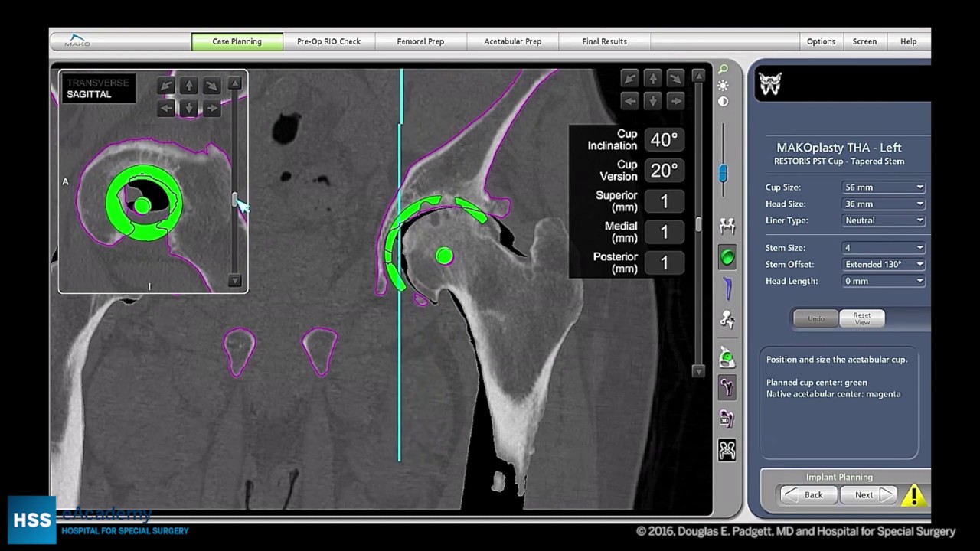The image size is (980, 551).
Task: Click the right arrow in the main view pad
Action: point(675,100)
